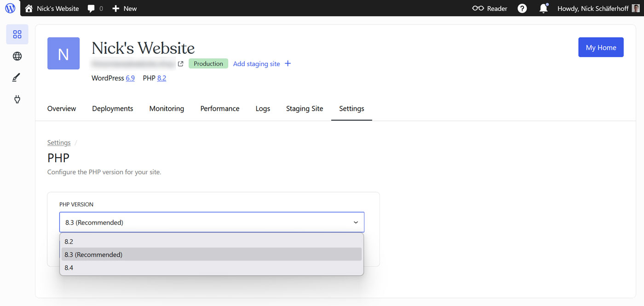Open notifications with the bell icon
Image resolution: width=644 pixels, height=306 pixels.
pyautogui.click(x=543, y=8)
